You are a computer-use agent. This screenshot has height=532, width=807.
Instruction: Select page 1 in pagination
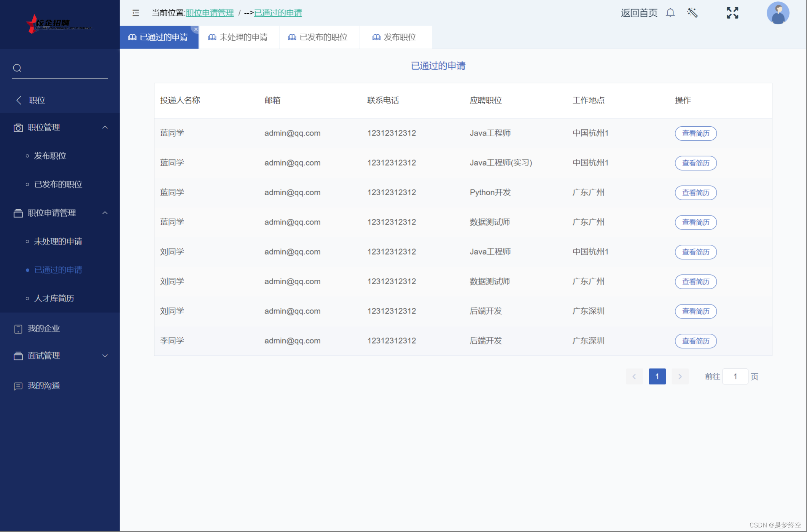[657, 377]
